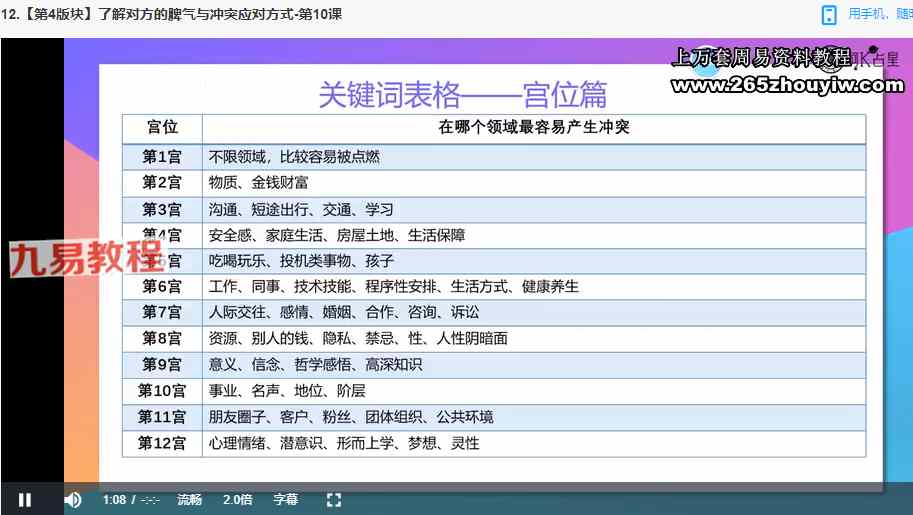Image resolution: width=913 pixels, height=515 pixels.
Task: Open the 2.0倍 playback speed menu
Action: pos(238,500)
